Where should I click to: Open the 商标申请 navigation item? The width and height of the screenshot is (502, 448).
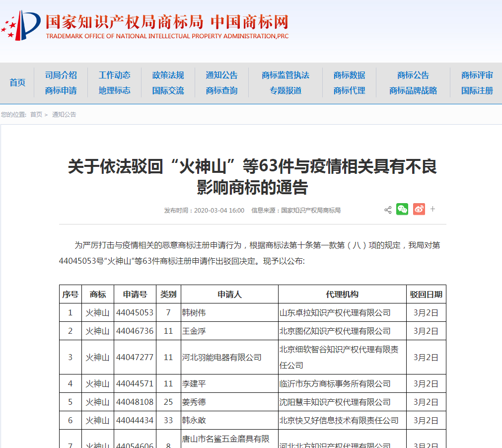click(x=61, y=90)
